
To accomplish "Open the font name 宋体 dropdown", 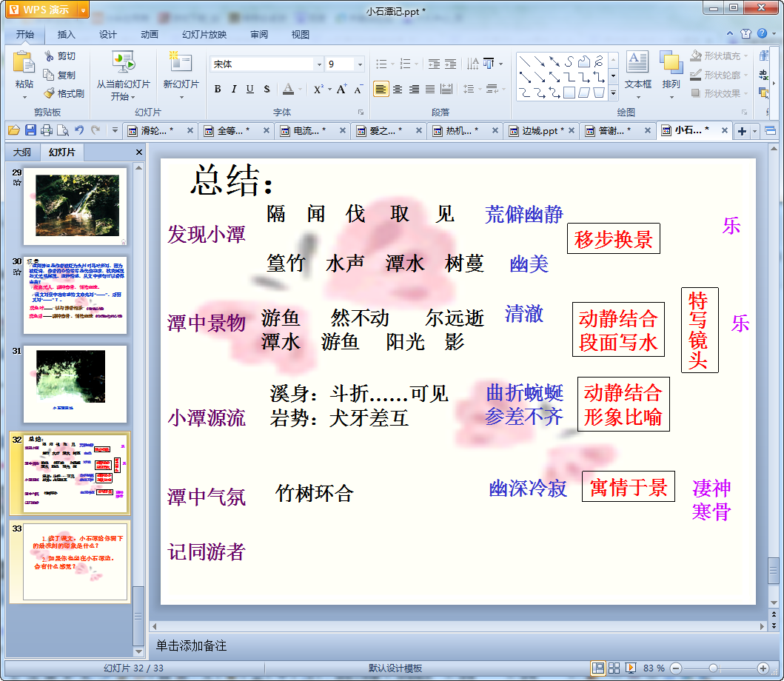I will tap(318, 64).
